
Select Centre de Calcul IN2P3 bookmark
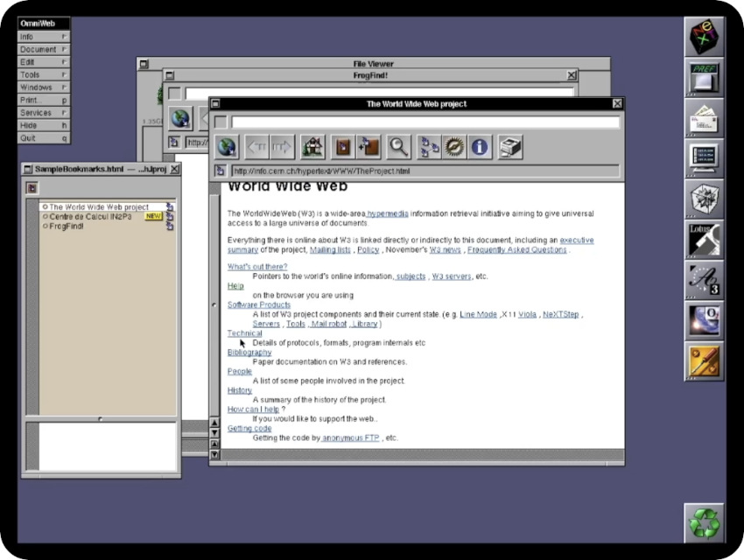[x=108, y=216]
